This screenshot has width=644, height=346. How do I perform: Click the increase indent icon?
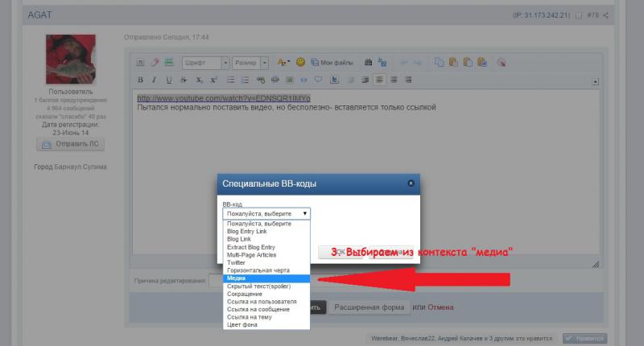tap(365, 80)
